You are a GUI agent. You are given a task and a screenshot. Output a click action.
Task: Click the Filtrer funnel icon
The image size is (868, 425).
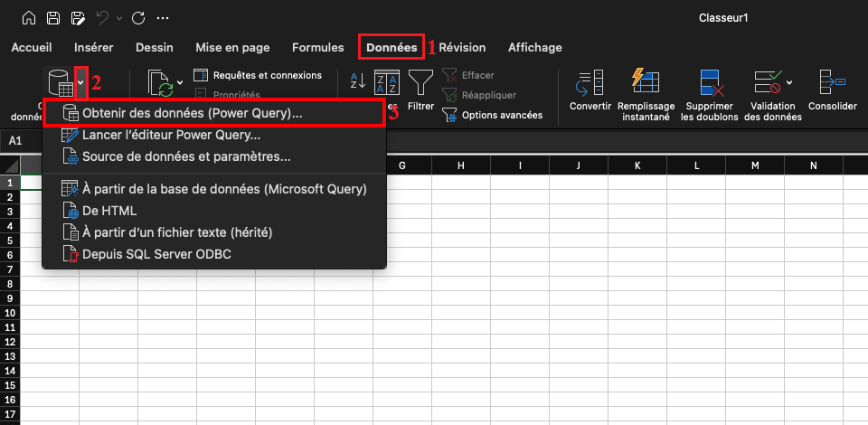[x=420, y=83]
